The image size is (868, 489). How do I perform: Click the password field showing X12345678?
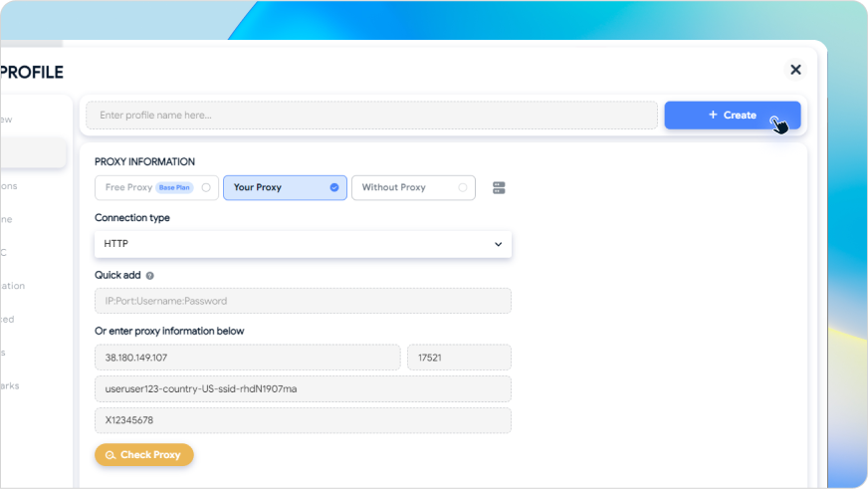[x=303, y=420]
